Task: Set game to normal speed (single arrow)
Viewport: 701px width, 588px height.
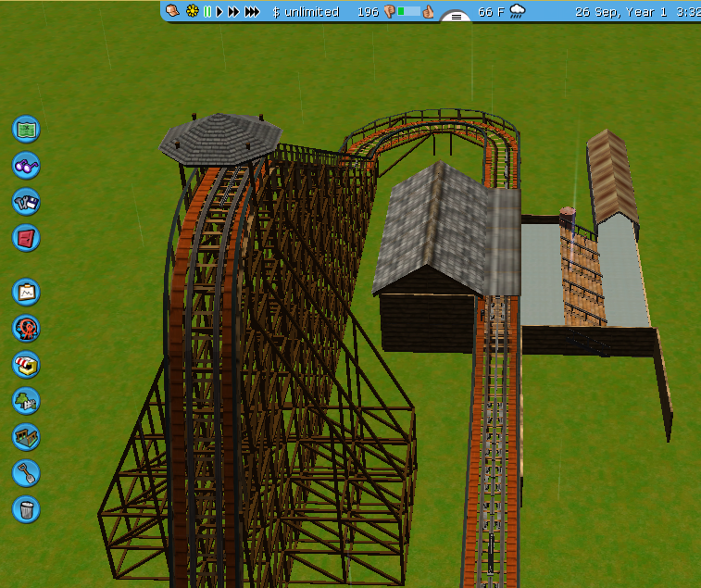Action: [x=220, y=12]
